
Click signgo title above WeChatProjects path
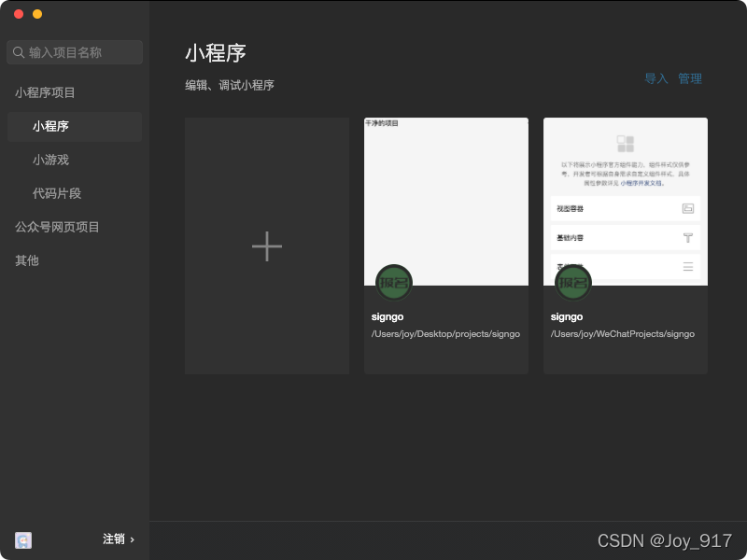567,316
